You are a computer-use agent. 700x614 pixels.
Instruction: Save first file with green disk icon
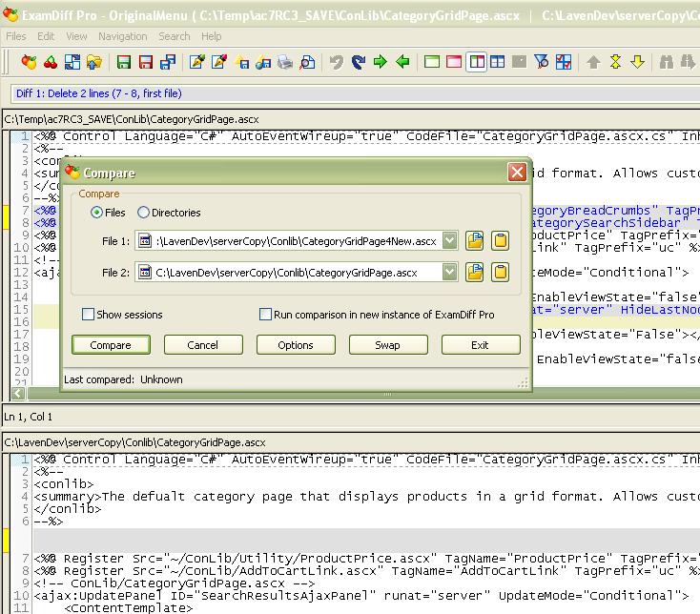pyautogui.click(x=124, y=62)
